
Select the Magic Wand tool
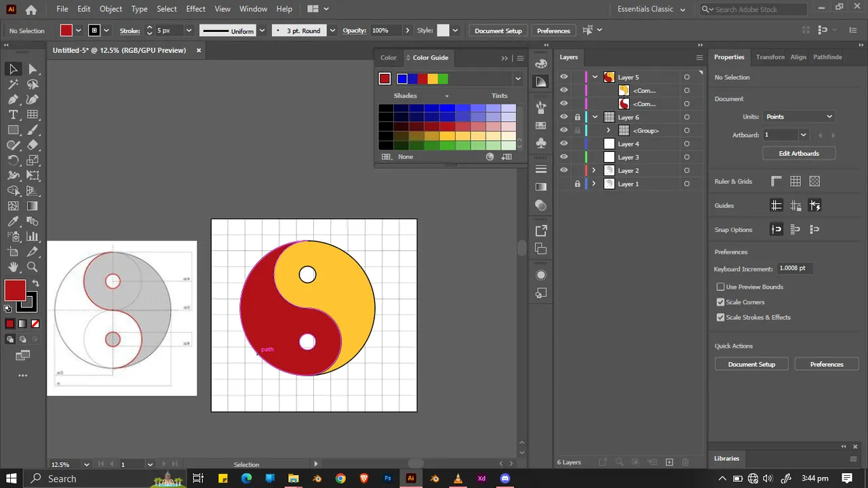[13, 85]
